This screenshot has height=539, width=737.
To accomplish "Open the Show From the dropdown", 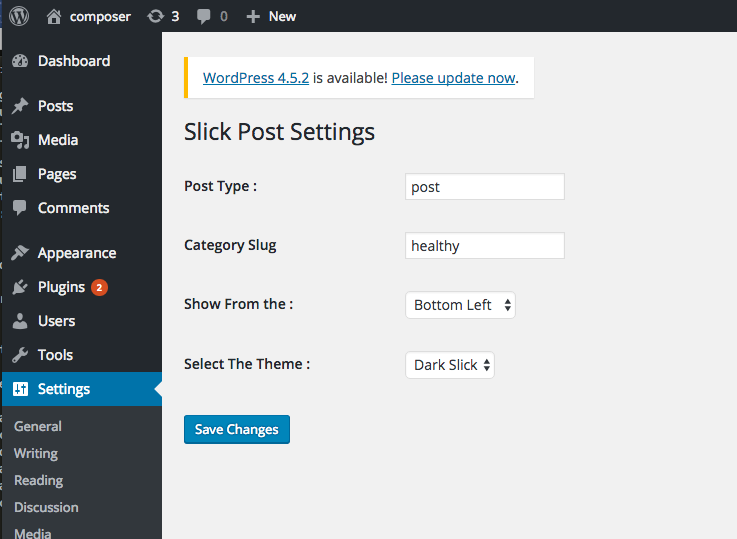I will 460,305.
